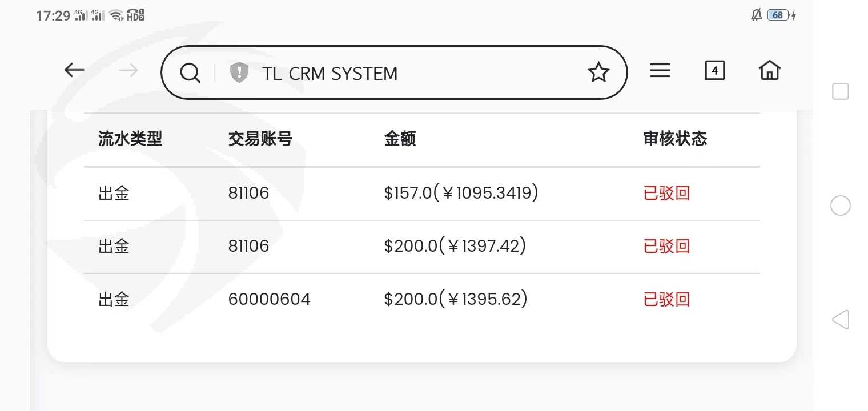Open the tab switcher showing 4 tabs
Viewport: 868px width, 411px height.
(x=714, y=70)
